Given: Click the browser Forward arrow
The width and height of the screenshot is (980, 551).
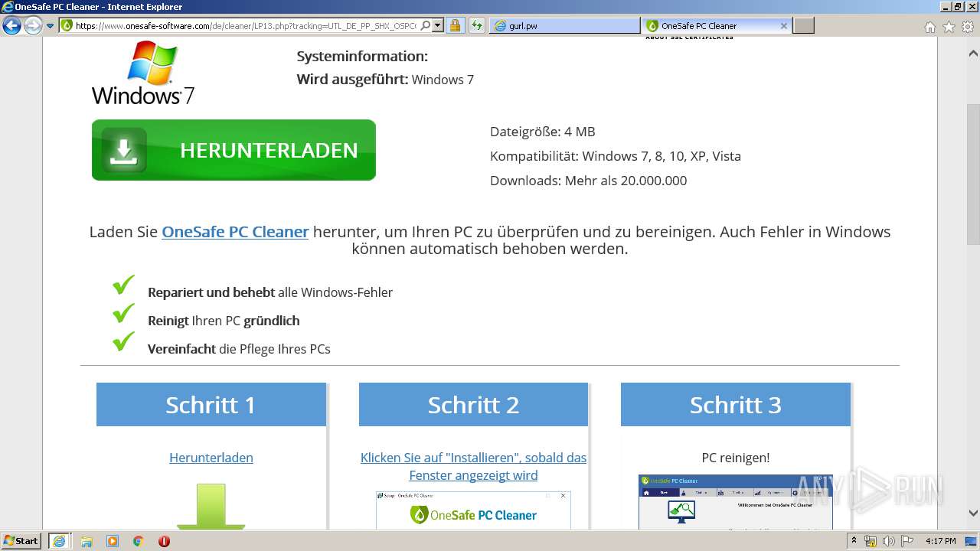Looking at the screenshot, I should click(33, 26).
